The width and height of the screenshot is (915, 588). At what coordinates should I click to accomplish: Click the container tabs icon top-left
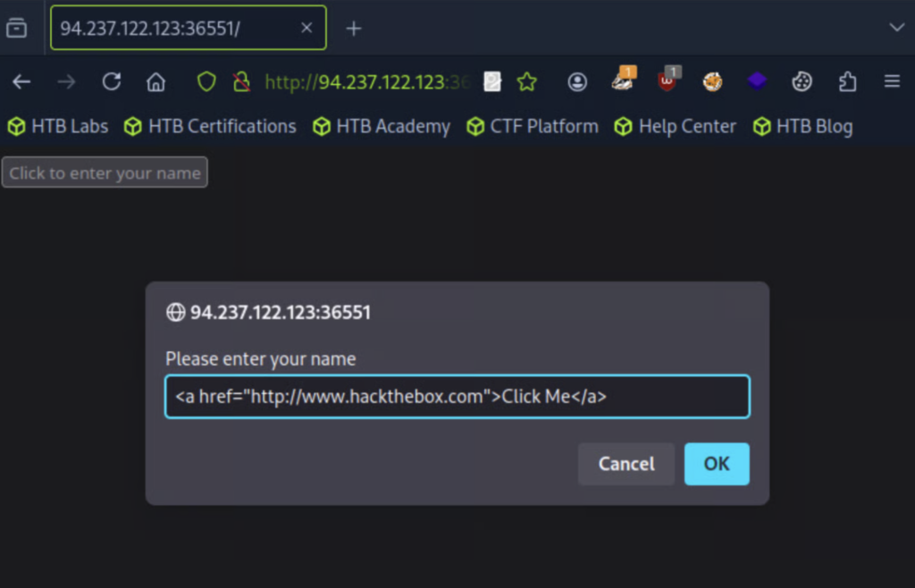click(x=16, y=28)
